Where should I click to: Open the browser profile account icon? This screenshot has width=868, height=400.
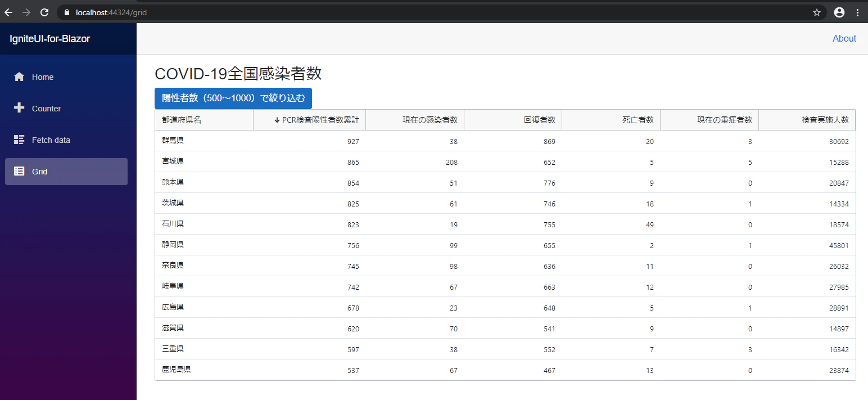[x=839, y=12]
